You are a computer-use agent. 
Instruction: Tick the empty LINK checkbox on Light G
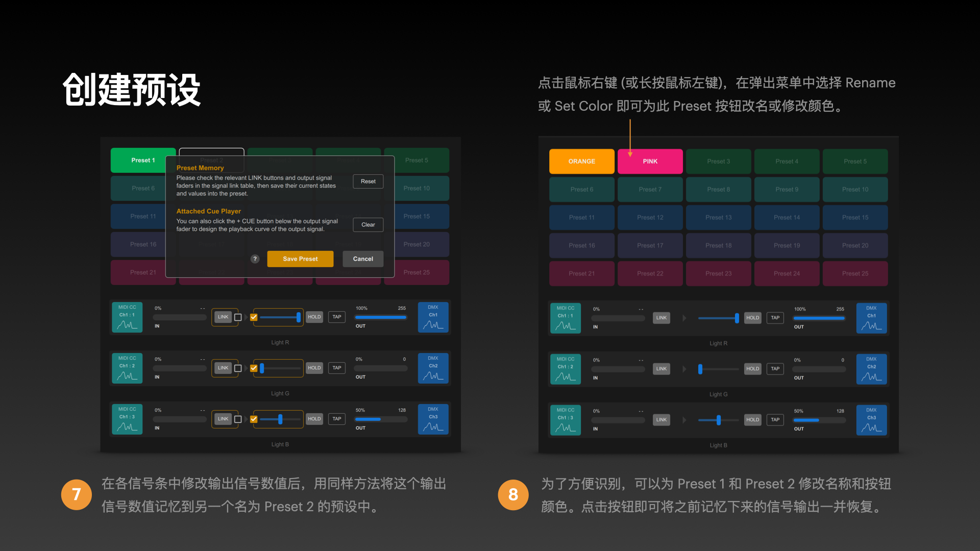point(238,368)
